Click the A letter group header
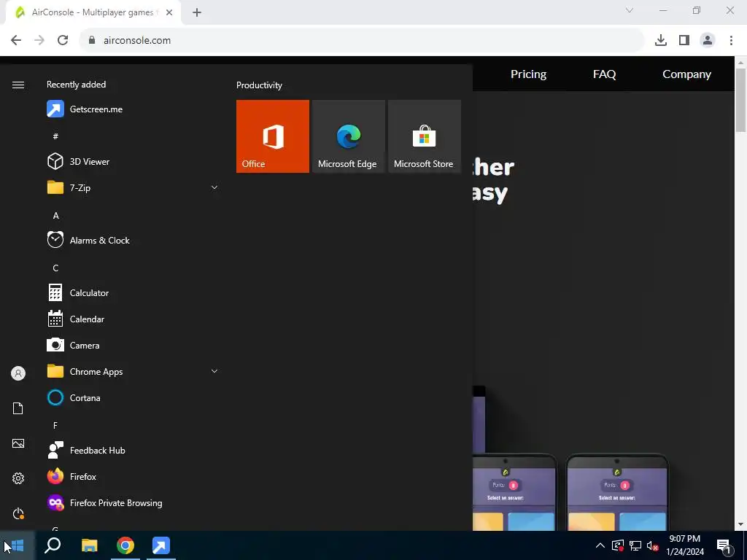Viewport: 747px width, 560px height. coord(55,216)
